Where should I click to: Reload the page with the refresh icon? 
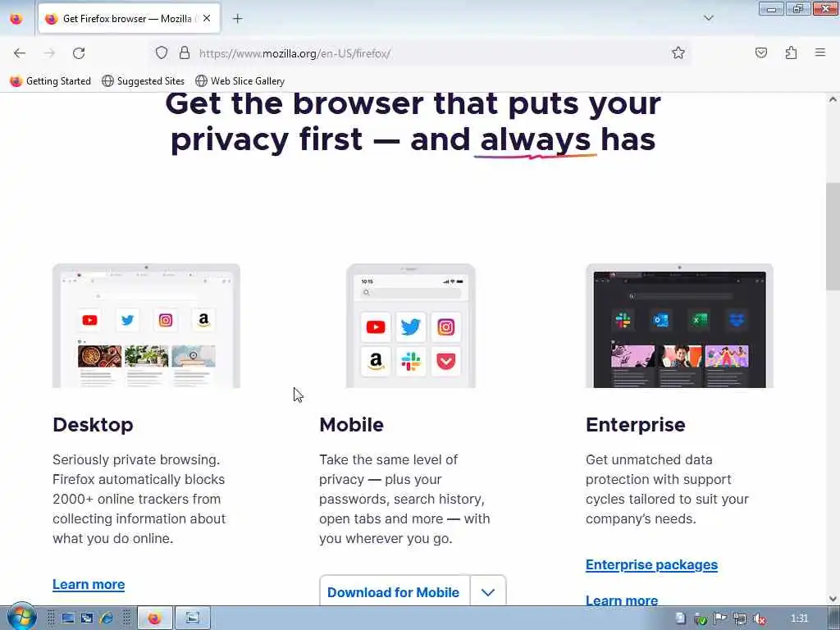point(79,53)
